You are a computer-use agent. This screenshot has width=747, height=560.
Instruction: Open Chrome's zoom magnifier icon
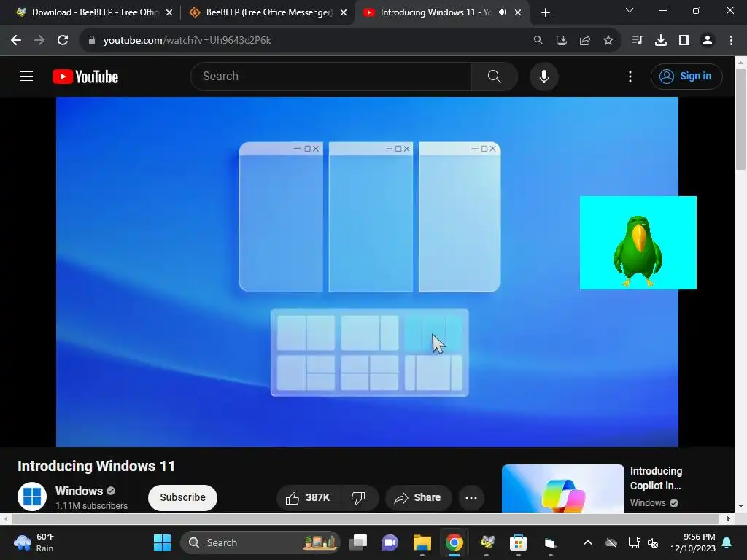[538, 41]
